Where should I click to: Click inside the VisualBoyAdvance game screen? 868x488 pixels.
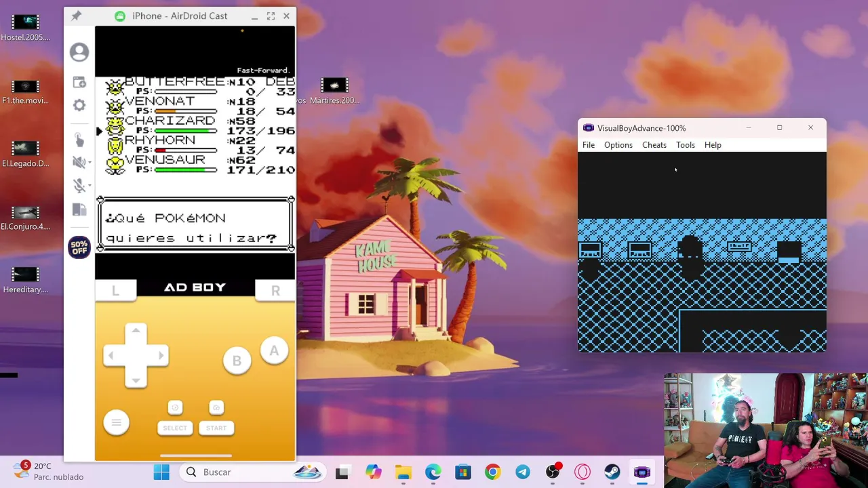(702, 252)
